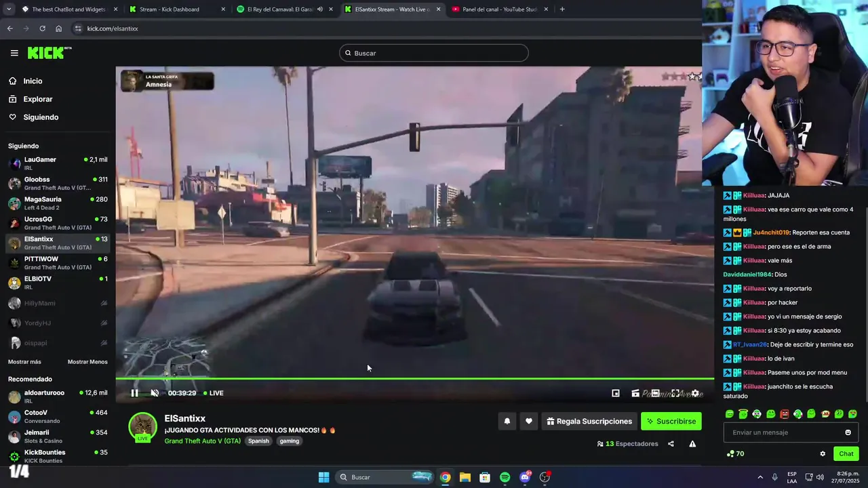The width and height of the screenshot is (868, 488).
Task: Insert the halo angel emote
Action: tap(743, 414)
